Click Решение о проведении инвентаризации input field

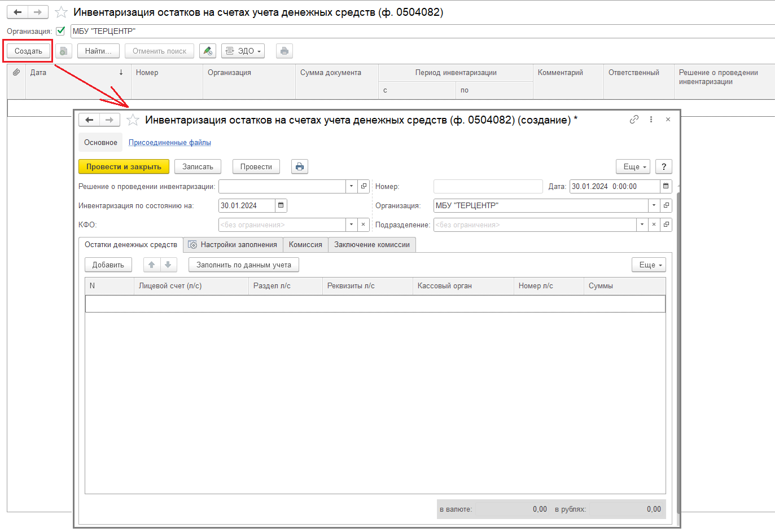282,186
